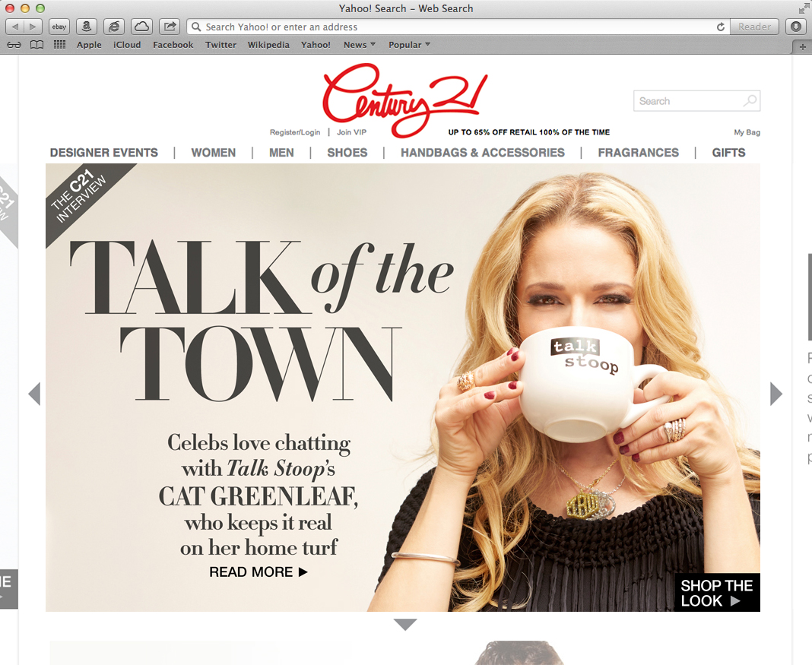Click the eBay toolbar shortcut icon
This screenshot has width=812, height=665.
point(59,27)
